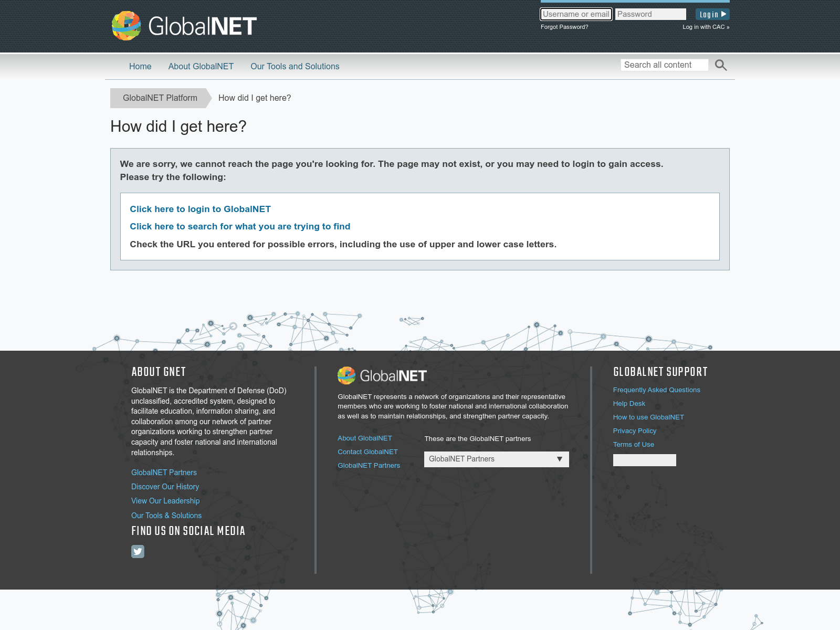The image size is (840, 630).
Task: Focus the Username or email field
Action: coord(576,14)
